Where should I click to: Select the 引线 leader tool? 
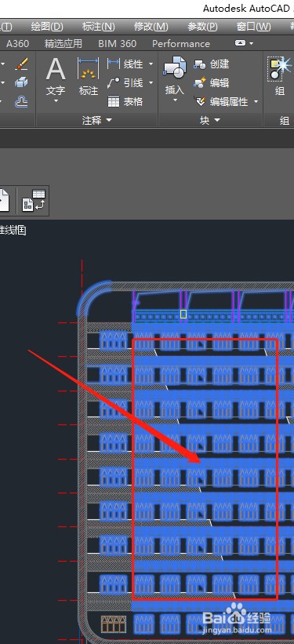(x=125, y=83)
